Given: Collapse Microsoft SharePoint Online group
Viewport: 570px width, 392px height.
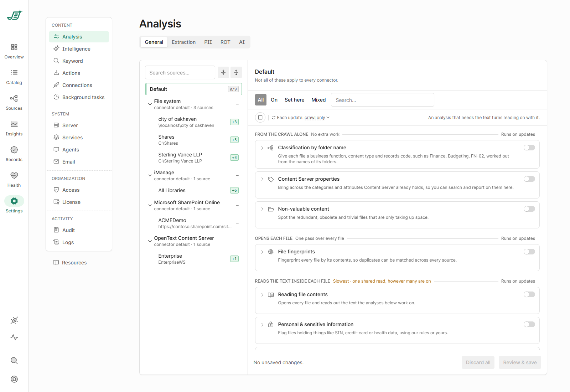Looking at the screenshot, I should pyautogui.click(x=150, y=206).
